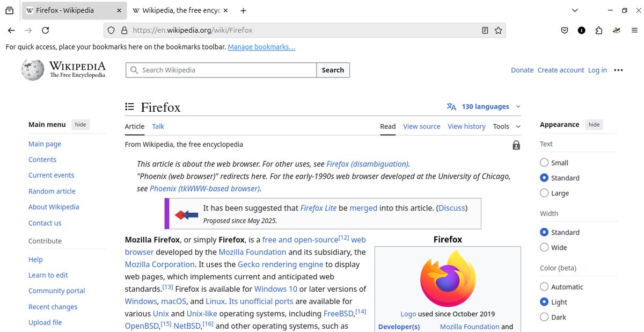Click the Gecko rendering engine link
This screenshot has height=332, width=644.
coord(281,264)
